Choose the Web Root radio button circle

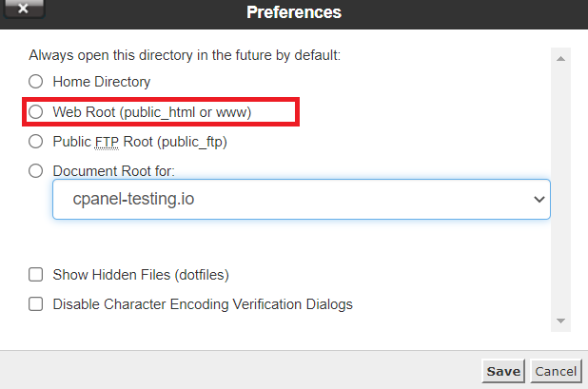point(36,112)
